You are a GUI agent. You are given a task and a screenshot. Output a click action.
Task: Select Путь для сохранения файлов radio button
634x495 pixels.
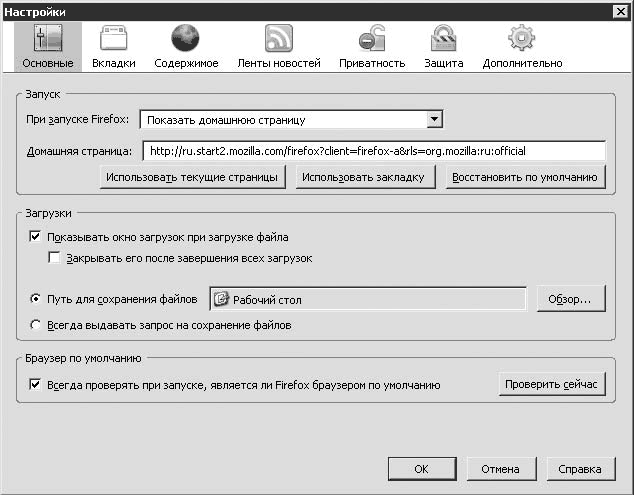(36, 299)
